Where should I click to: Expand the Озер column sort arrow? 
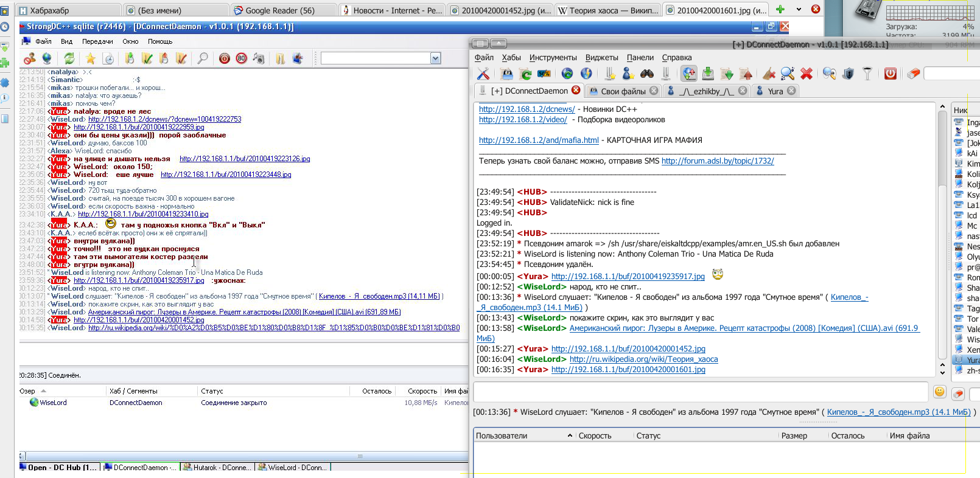(x=43, y=391)
